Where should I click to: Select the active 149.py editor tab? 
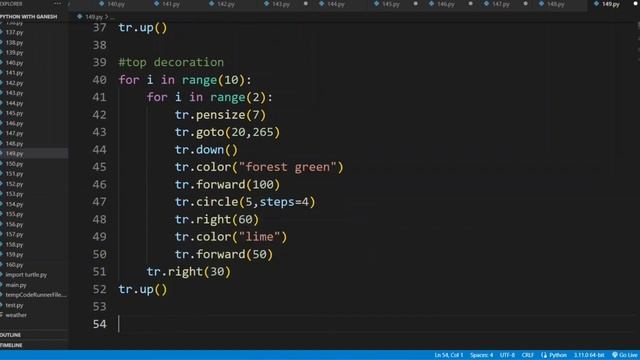[610, 4]
